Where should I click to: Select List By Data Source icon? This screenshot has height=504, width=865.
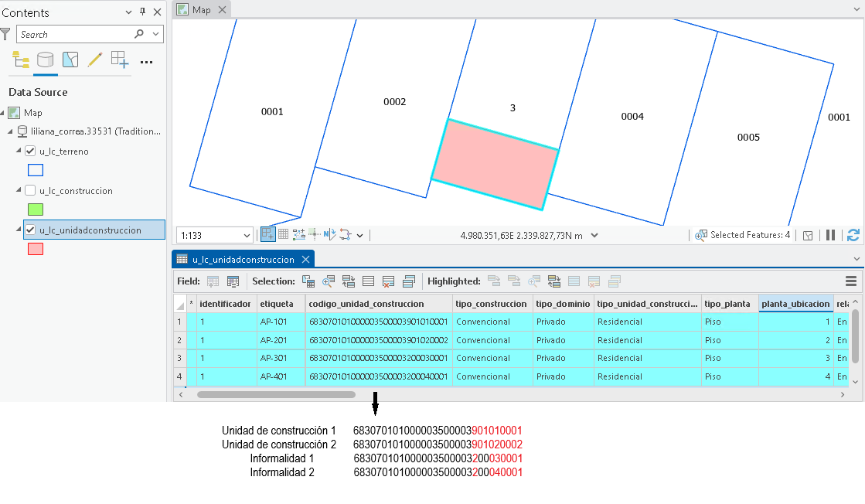(x=46, y=60)
